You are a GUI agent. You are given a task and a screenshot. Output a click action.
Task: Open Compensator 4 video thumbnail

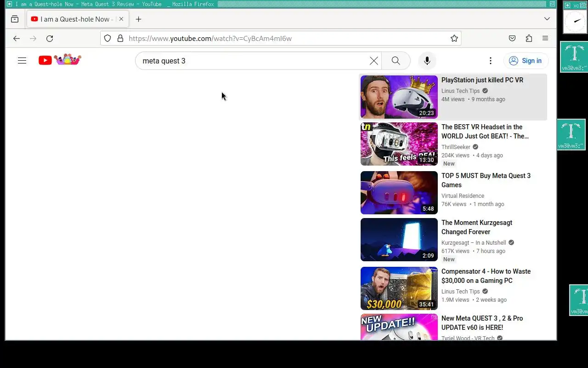click(399, 288)
